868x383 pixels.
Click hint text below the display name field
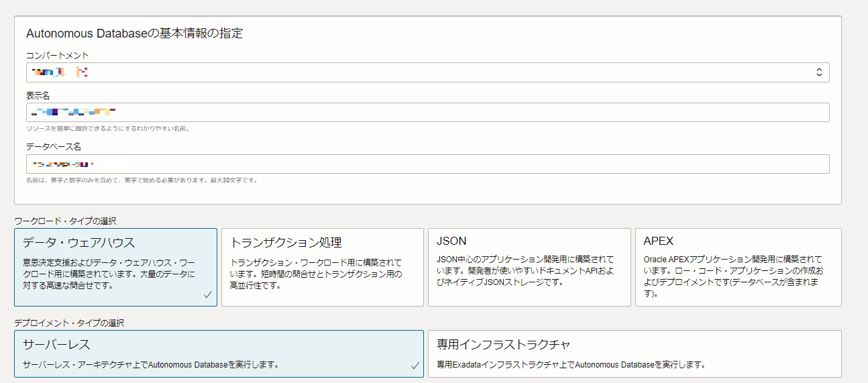point(107,128)
